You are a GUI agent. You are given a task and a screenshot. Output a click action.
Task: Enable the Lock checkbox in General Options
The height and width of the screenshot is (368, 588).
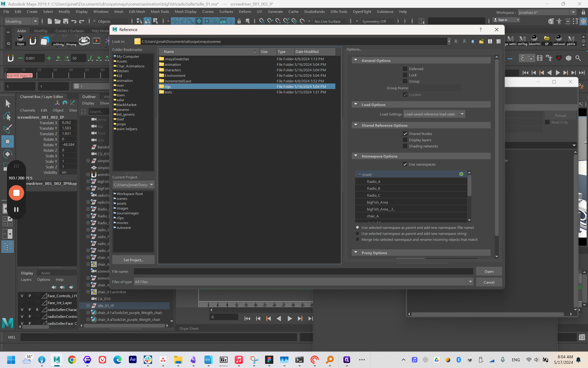tap(405, 75)
